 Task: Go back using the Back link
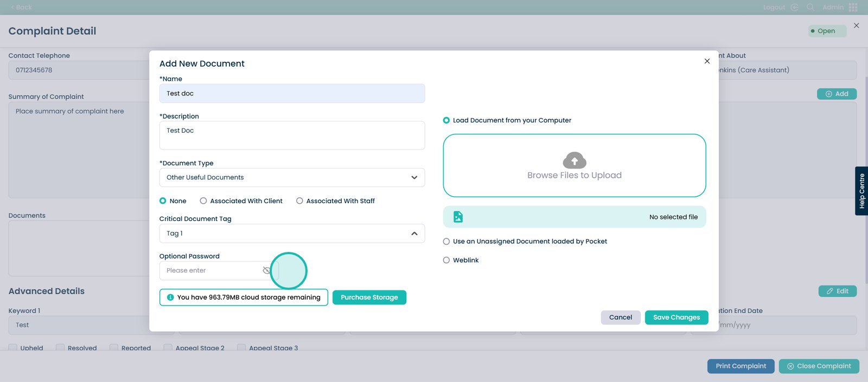(22, 7)
